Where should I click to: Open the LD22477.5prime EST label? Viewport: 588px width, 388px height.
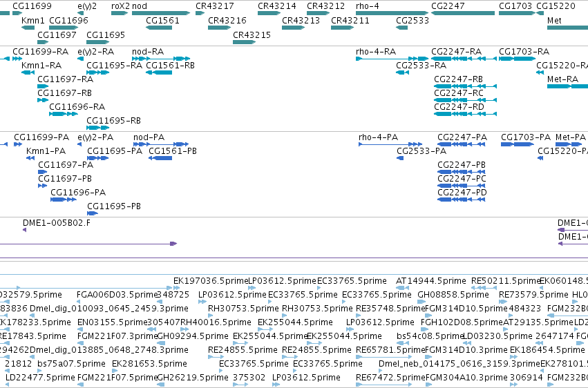[x=40, y=377]
